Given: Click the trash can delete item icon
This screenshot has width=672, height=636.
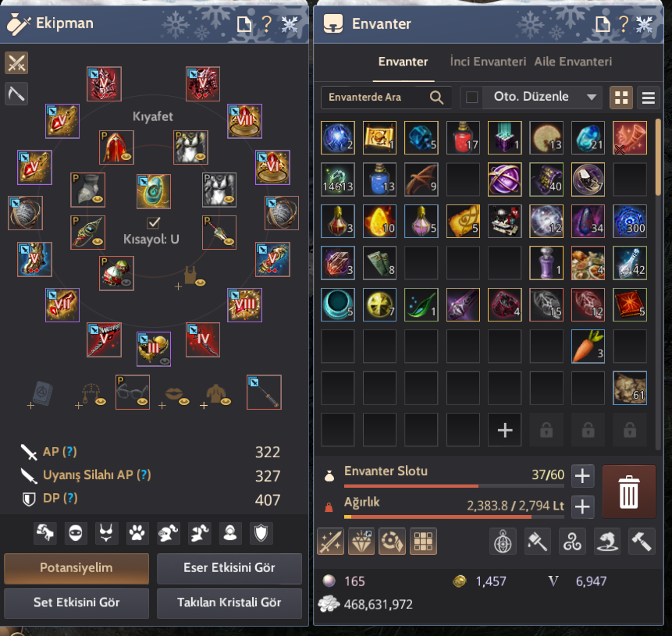Looking at the screenshot, I should (x=629, y=492).
